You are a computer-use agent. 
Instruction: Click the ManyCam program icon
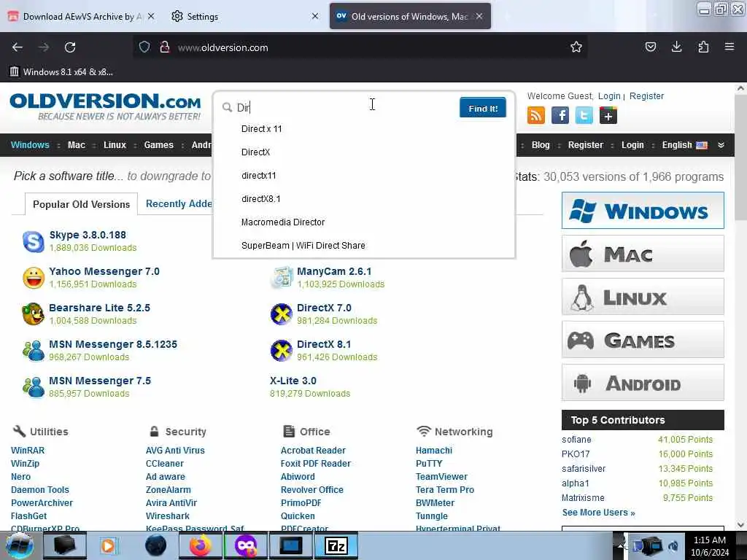281,278
